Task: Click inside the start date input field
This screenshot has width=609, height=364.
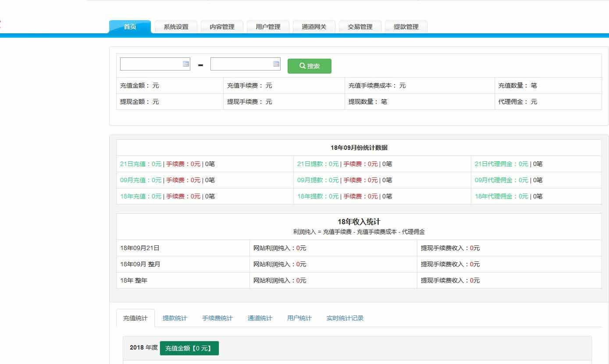Action: (x=151, y=64)
